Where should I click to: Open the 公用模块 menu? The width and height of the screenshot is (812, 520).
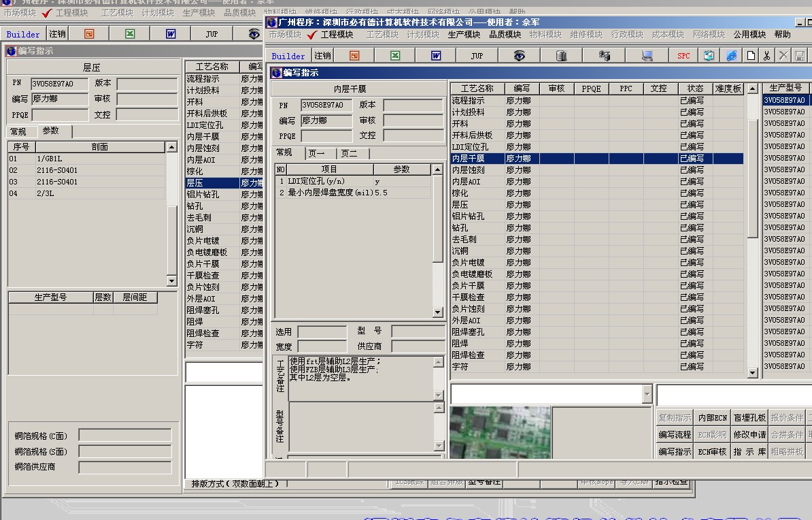[x=749, y=35]
